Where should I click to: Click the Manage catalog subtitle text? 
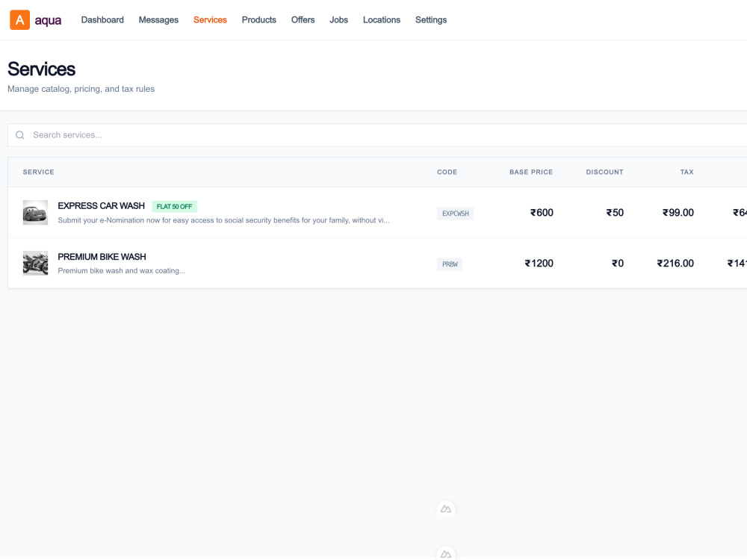coord(81,89)
